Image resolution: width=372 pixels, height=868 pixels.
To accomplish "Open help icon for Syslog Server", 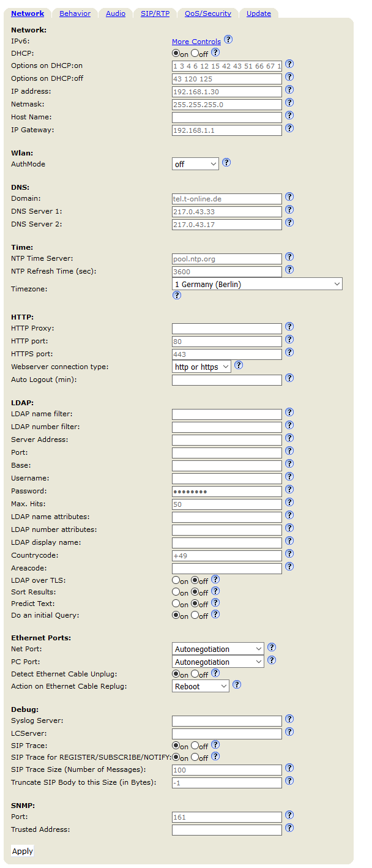I will 289,719.
